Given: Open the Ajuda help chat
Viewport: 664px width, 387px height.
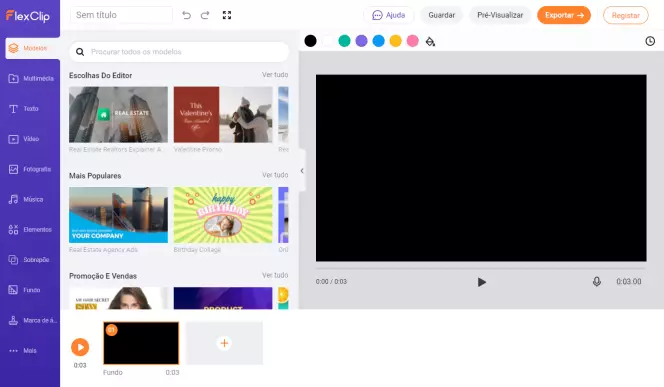Looking at the screenshot, I should 389,15.
